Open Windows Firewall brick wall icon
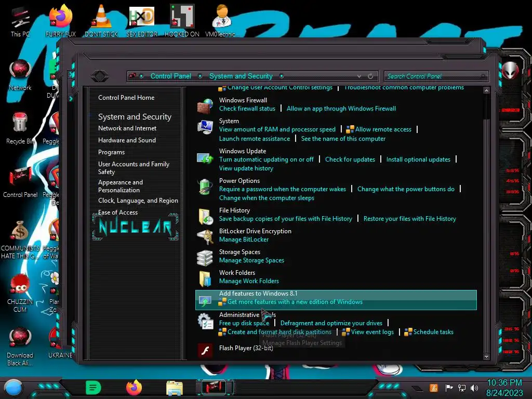The width and height of the screenshot is (532, 399). [205, 106]
